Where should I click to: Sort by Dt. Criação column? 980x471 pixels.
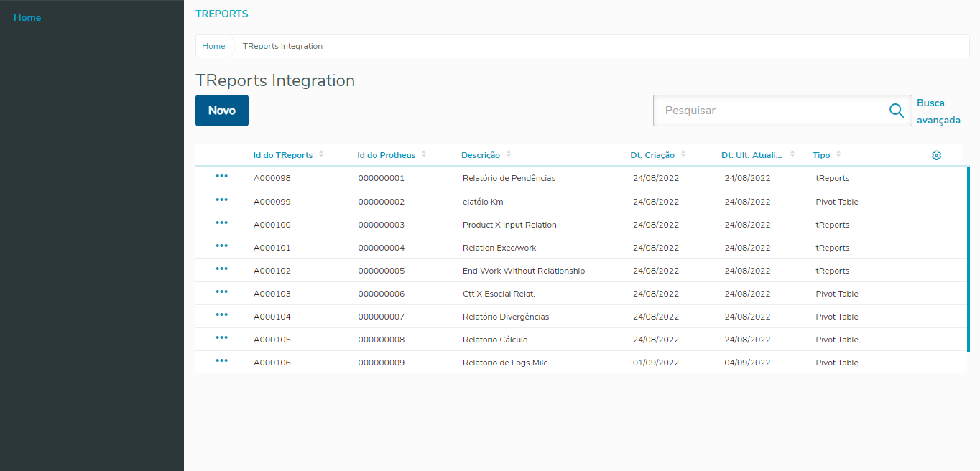point(652,155)
